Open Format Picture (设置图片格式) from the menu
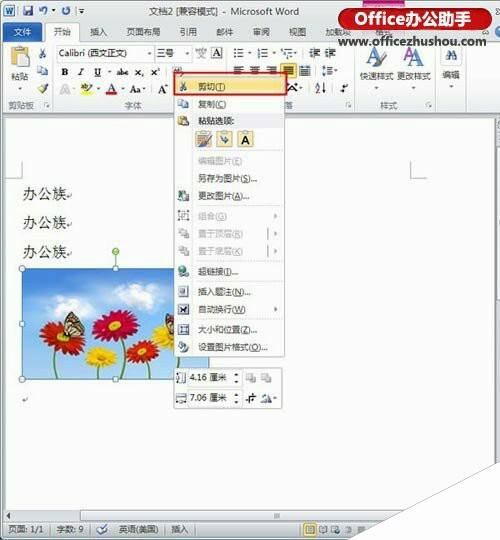The height and width of the screenshot is (540, 500). coord(230,347)
